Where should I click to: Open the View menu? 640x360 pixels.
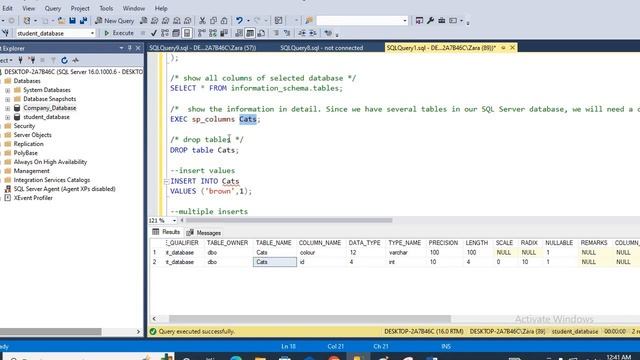click(28, 8)
